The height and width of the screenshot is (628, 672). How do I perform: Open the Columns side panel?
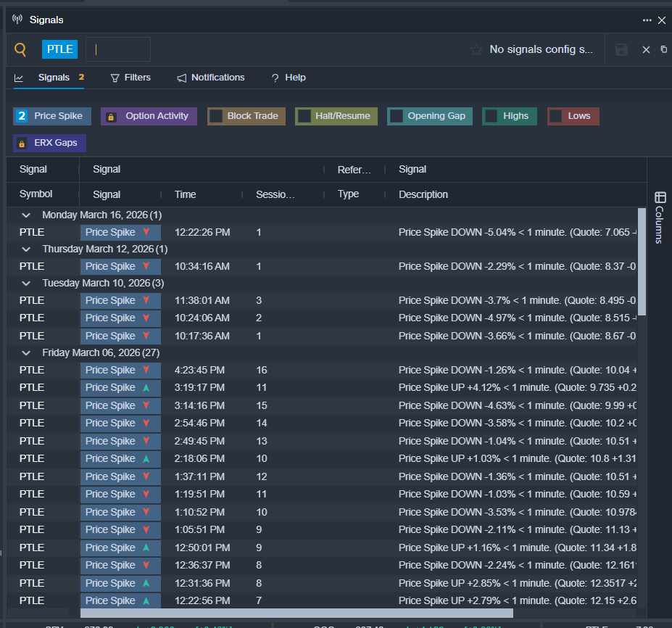pos(659,218)
